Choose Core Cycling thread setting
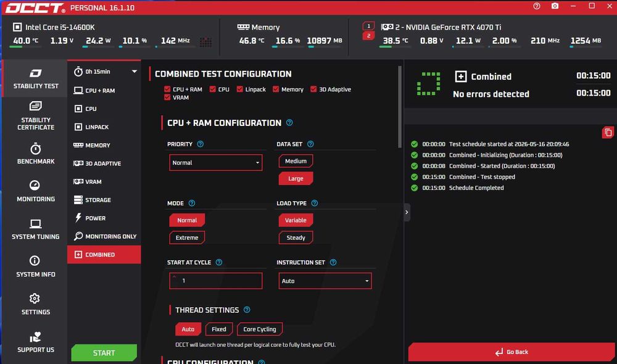 pyautogui.click(x=260, y=329)
